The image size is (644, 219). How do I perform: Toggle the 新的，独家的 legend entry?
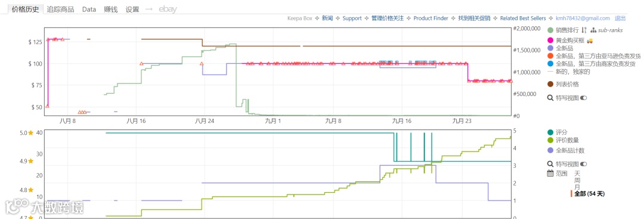(x=569, y=72)
